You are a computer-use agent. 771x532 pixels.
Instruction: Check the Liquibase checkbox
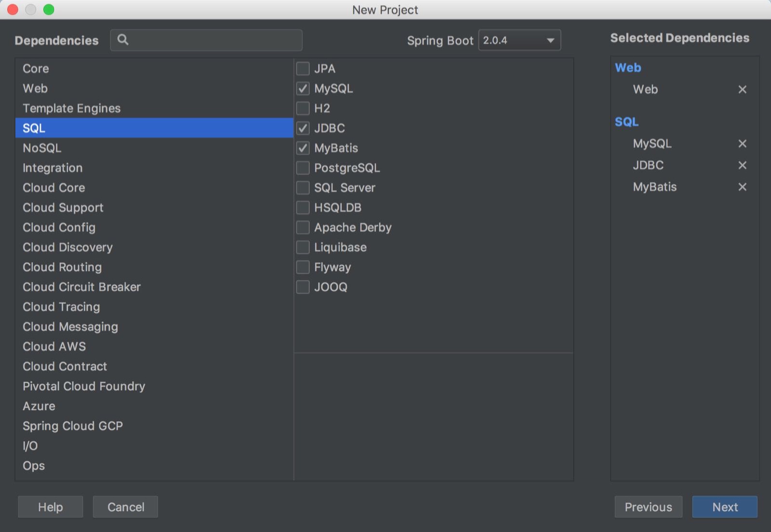point(303,247)
